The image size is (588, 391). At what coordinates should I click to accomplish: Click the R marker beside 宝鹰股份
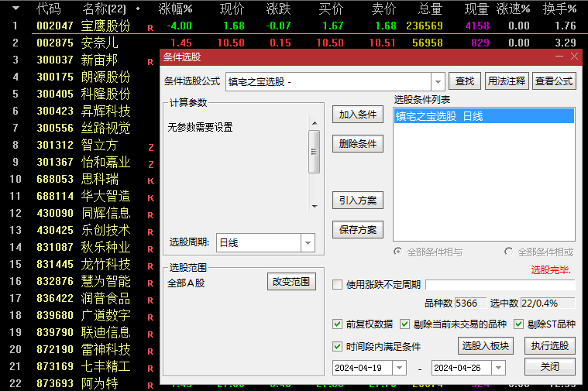pyautogui.click(x=150, y=28)
